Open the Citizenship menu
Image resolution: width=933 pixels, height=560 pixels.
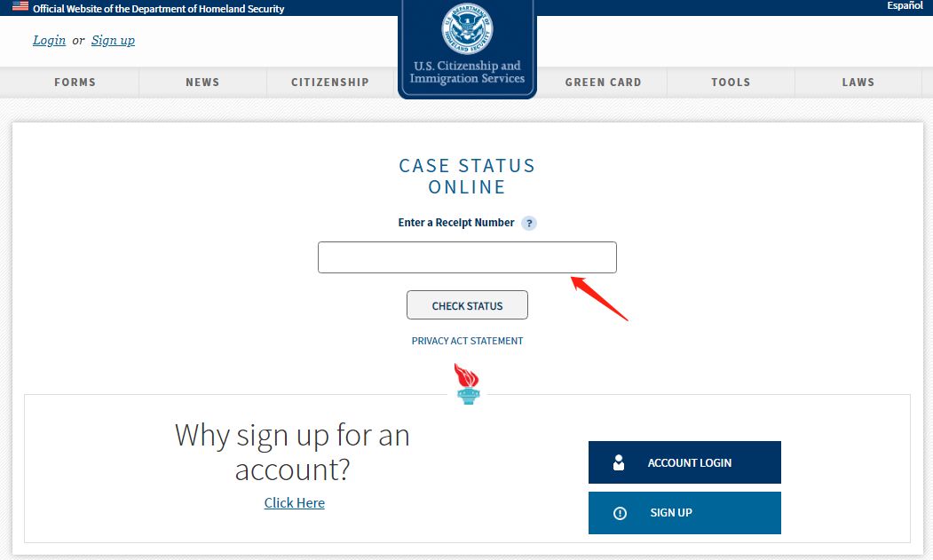point(330,83)
